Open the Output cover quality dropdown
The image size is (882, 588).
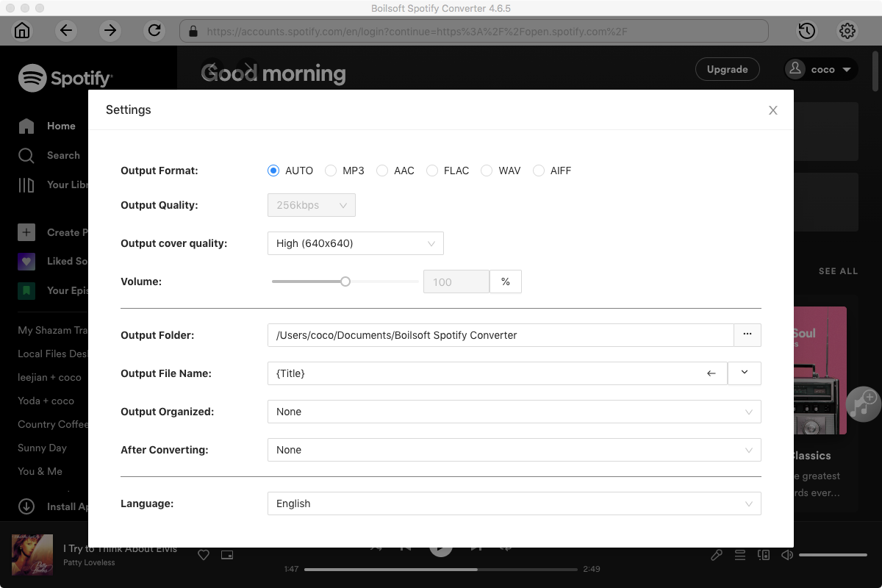point(356,243)
